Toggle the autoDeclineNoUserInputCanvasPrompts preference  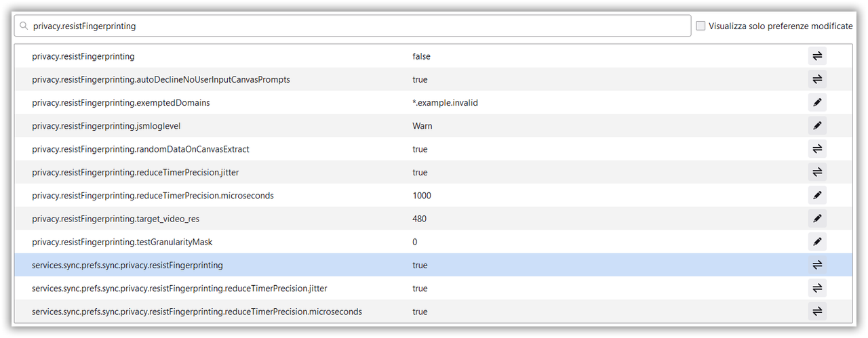click(817, 79)
